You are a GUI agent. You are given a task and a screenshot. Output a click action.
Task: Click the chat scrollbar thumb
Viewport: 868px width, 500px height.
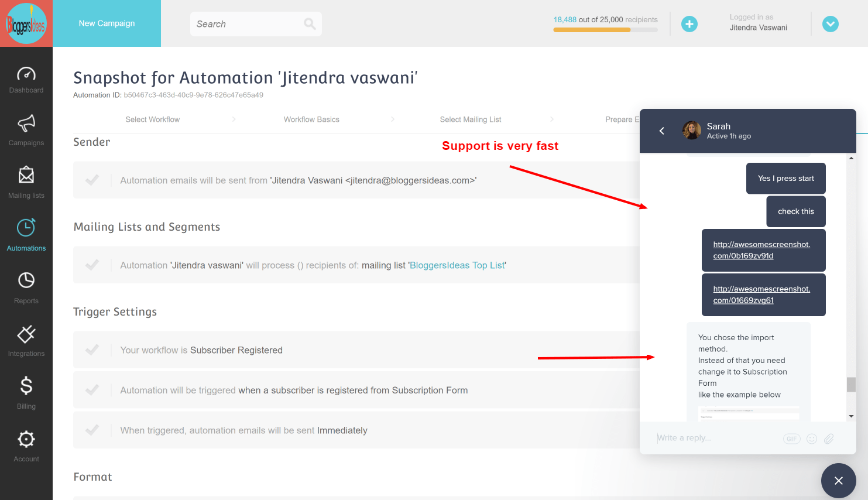coord(851,385)
